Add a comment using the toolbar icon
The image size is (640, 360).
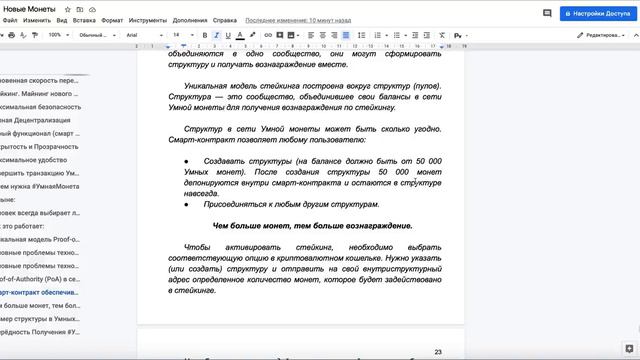point(280,36)
